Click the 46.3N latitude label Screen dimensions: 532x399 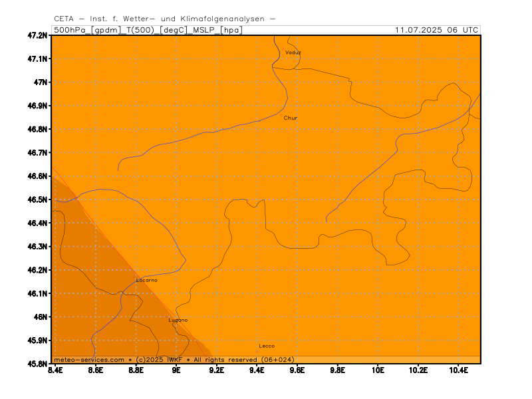(x=37, y=246)
